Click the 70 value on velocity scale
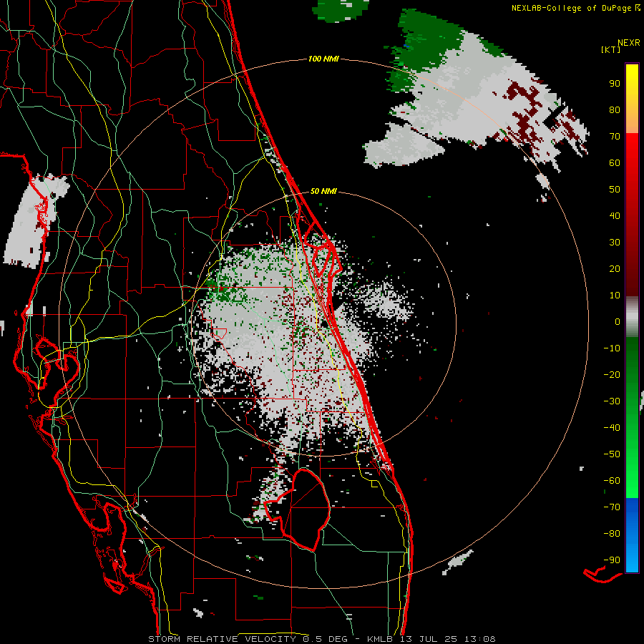Viewport: 644px width, 644px height. tap(615, 137)
